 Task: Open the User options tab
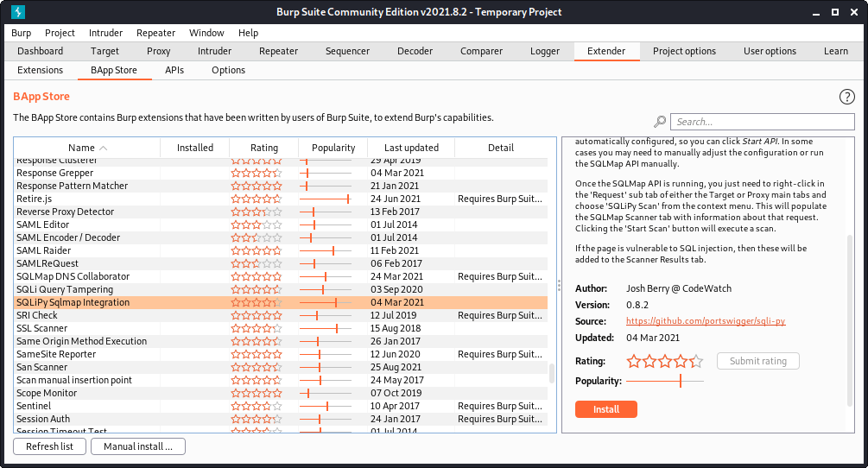770,51
